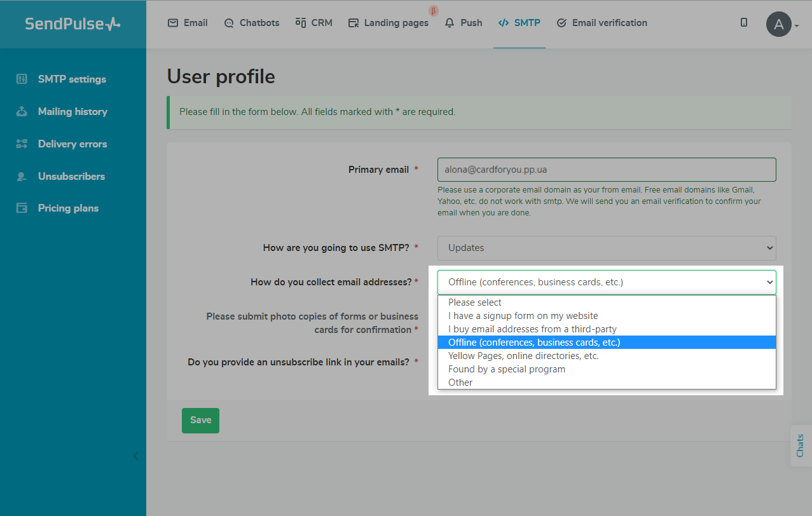812x516 pixels.
Task: Open the "How are you going to use SMTP?" dropdown
Action: pos(607,248)
